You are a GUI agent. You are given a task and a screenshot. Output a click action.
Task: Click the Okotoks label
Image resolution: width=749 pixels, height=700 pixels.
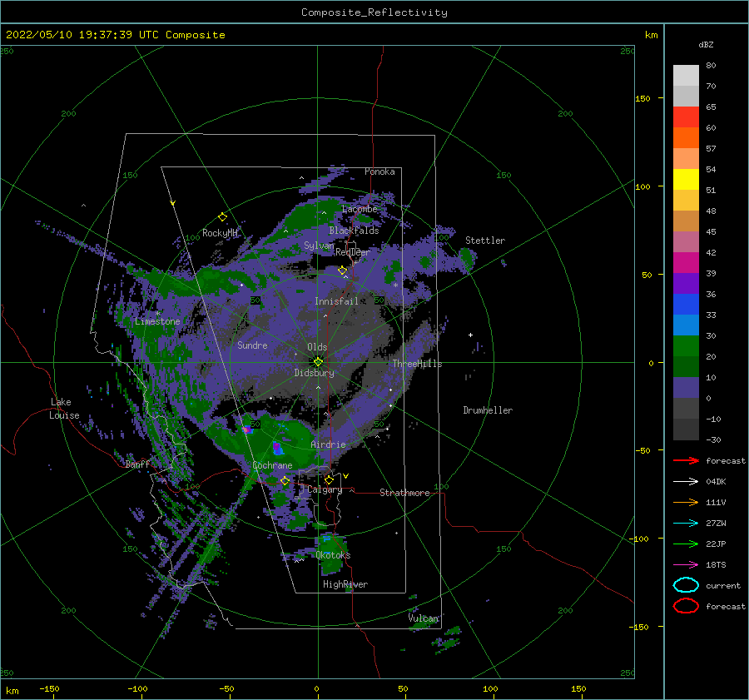(x=333, y=555)
